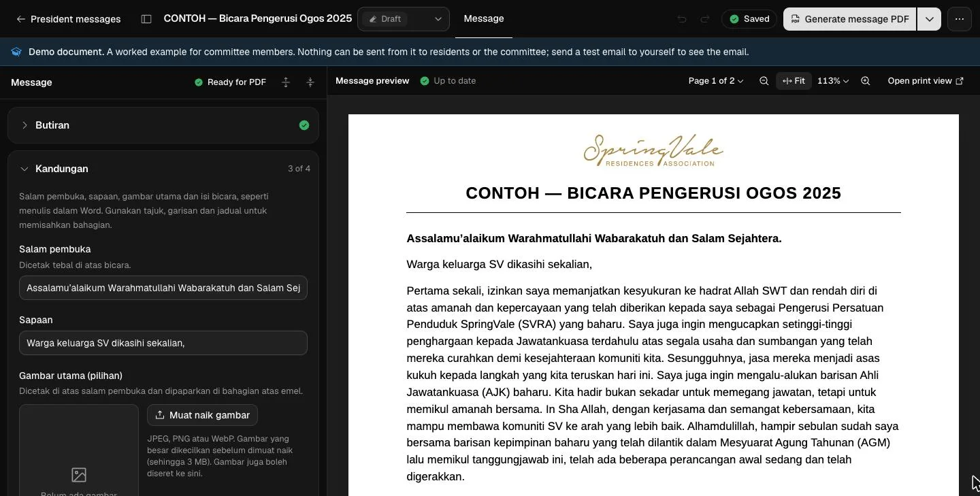Open the three-dot more options menu
The height and width of the screenshot is (496, 980).
click(x=960, y=19)
